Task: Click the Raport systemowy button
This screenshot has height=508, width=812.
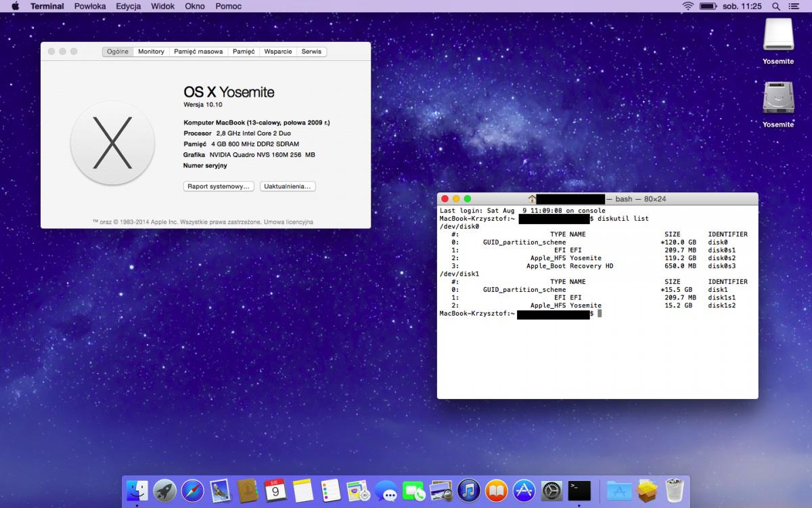Action: tap(219, 186)
